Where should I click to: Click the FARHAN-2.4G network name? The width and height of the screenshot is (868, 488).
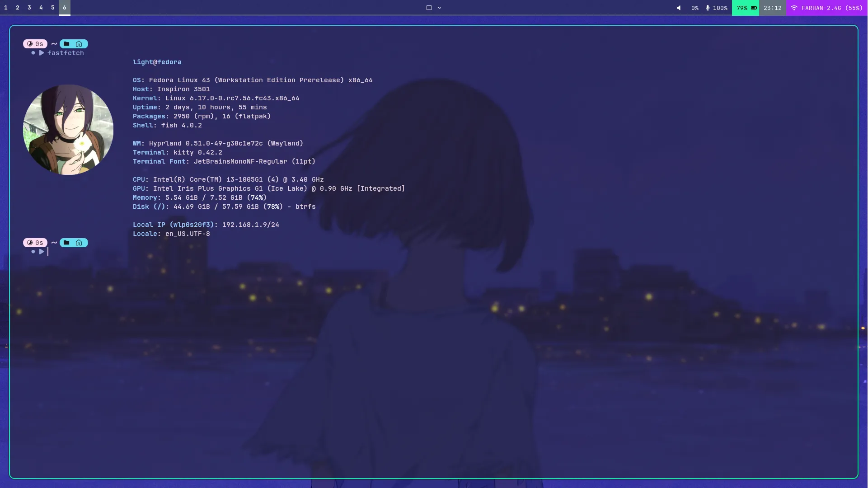click(821, 8)
